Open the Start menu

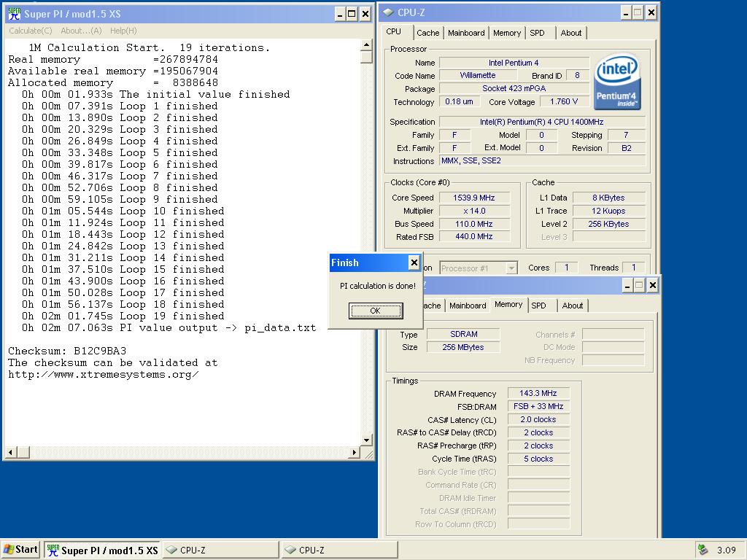tap(20, 550)
